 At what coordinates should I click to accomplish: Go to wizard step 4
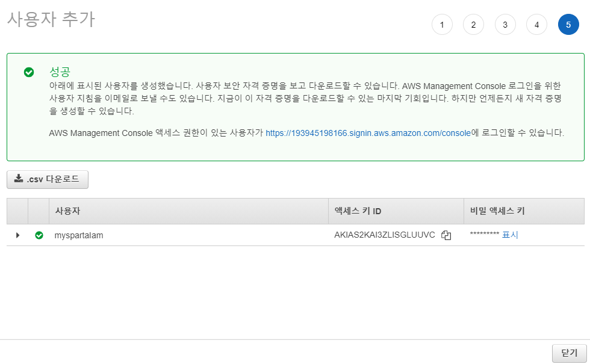point(536,25)
